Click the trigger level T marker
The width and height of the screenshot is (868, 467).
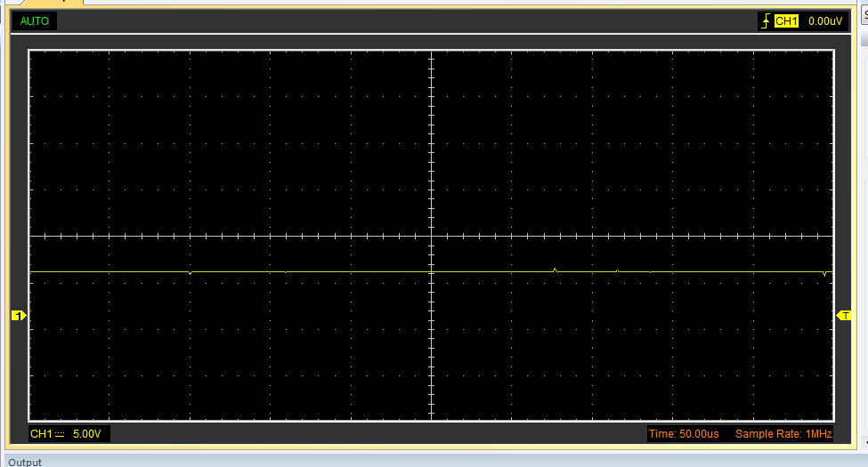tap(844, 316)
